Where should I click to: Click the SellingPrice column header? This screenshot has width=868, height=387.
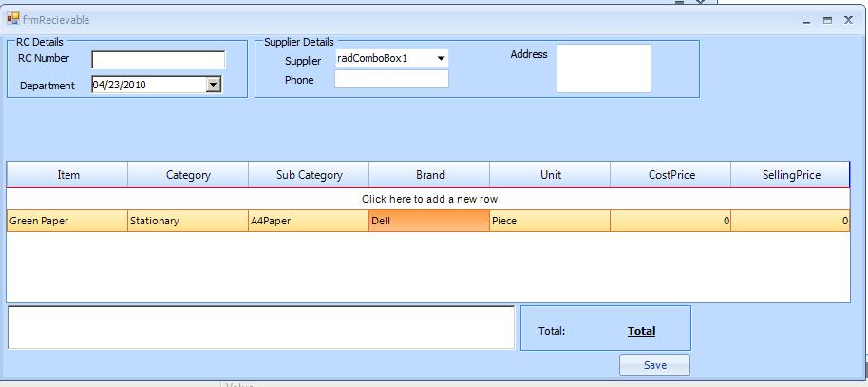coord(791,175)
